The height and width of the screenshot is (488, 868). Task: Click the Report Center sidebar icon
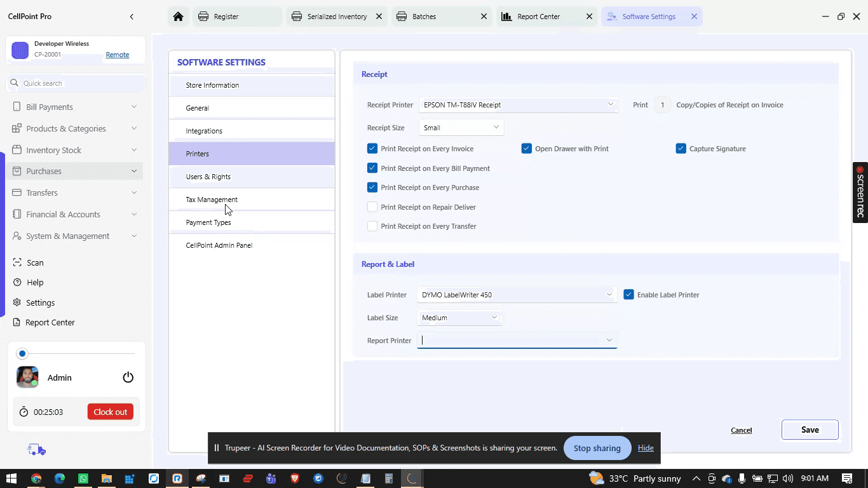point(17,322)
